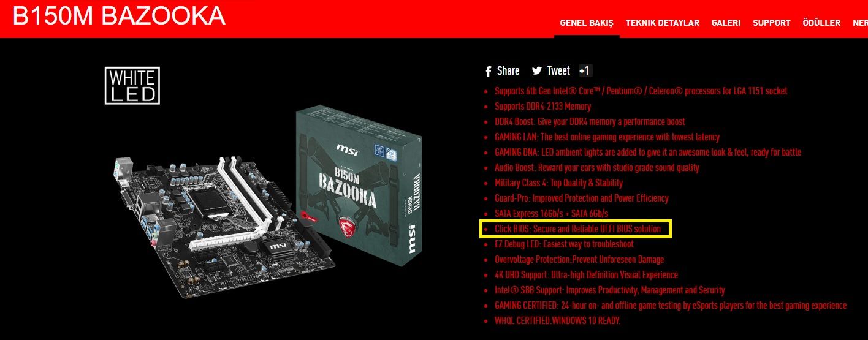Switch to the TEKNİK DETAYLAR tab
868x340 pixels.
pos(663,23)
